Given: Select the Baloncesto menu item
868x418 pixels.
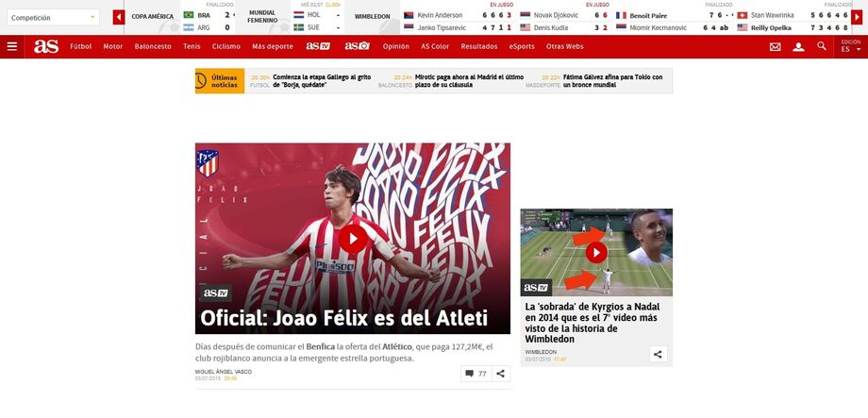Looking at the screenshot, I should coord(153,46).
